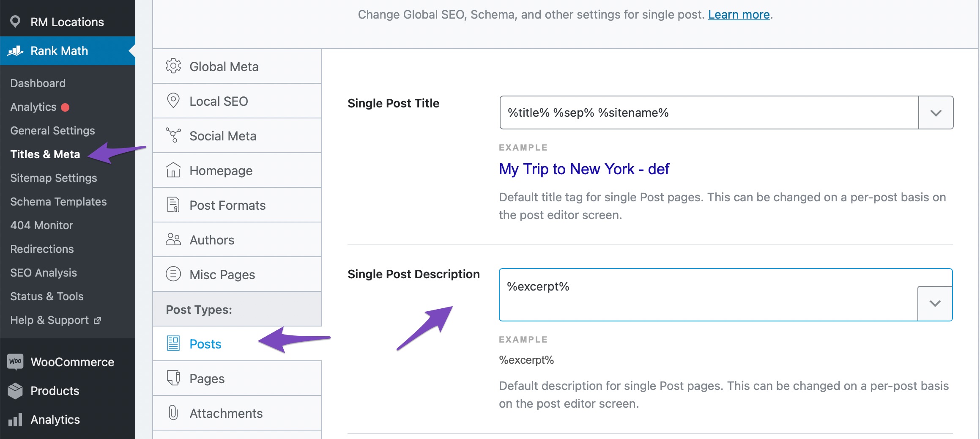Screen dimensions: 980x439
Task: Click into the Single Post Title field
Action: [709, 113]
